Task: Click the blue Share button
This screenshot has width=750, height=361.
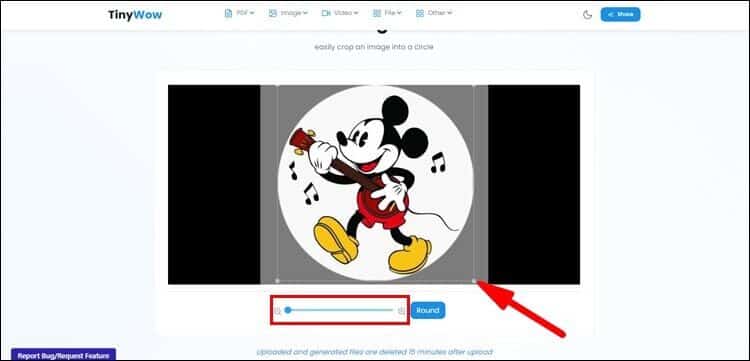Action: coord(620,14)
